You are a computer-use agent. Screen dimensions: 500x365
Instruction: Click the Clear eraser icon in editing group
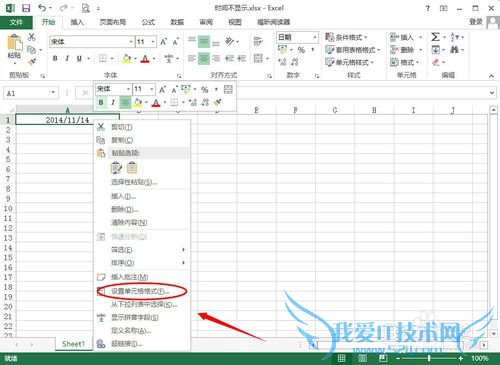436,62
